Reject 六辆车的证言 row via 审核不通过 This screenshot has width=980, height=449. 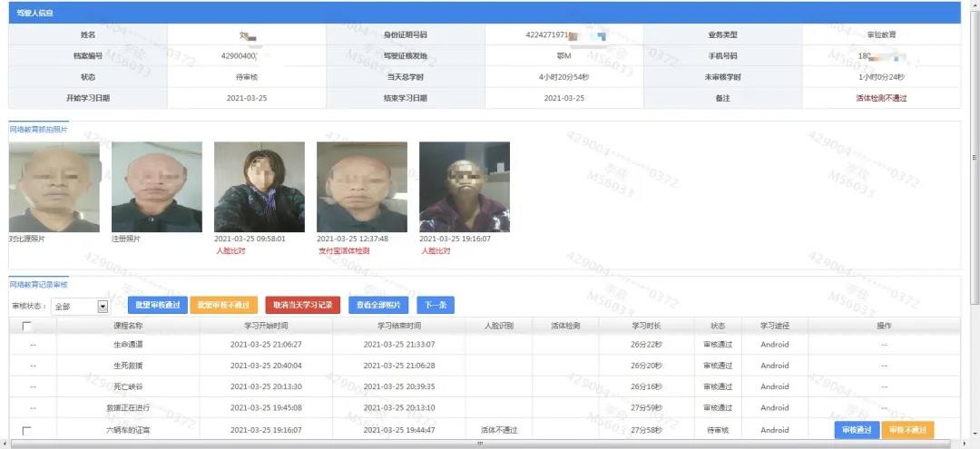tap(907, 430)
